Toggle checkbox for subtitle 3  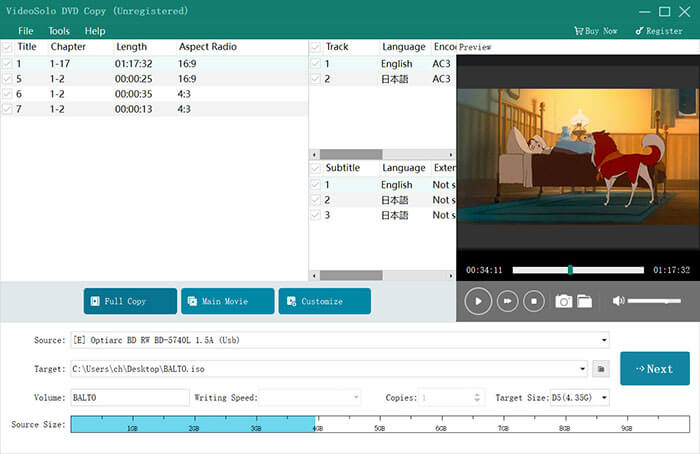pyautogui.click(x=316, y=215)
